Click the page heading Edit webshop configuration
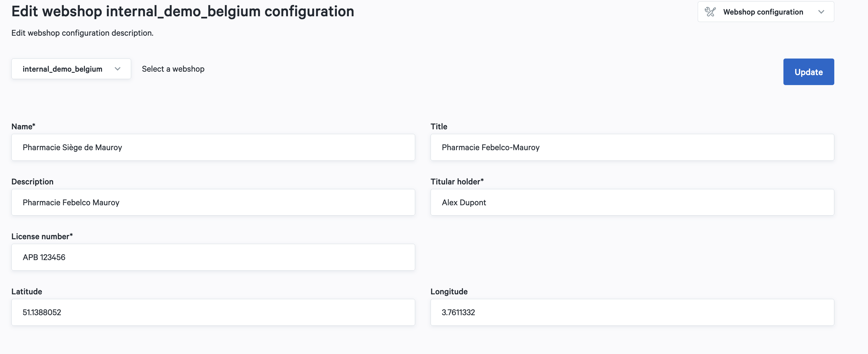The image size is (868, 354). coord(183,11)
